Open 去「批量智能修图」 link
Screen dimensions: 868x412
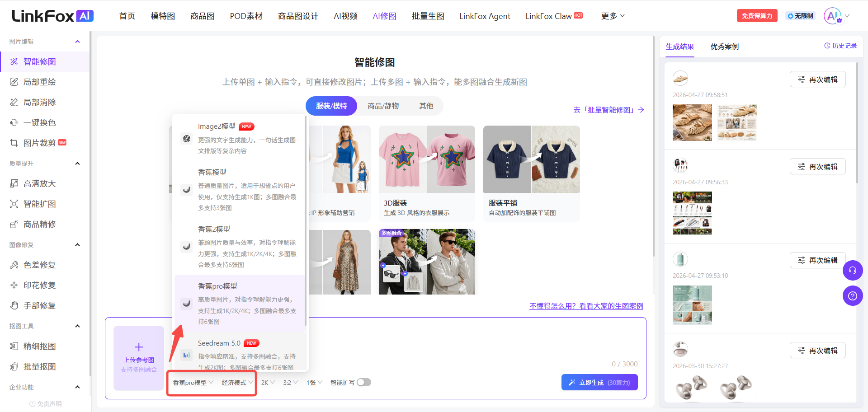[x=609, y=110]
